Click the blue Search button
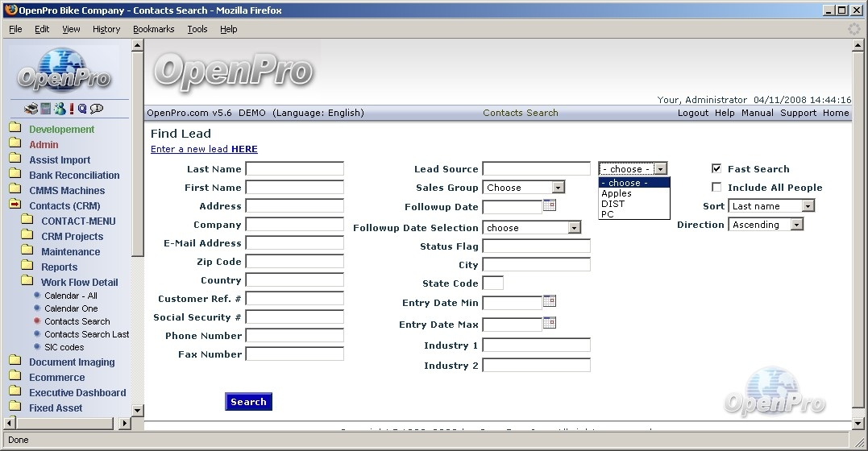 pos(248,402)
